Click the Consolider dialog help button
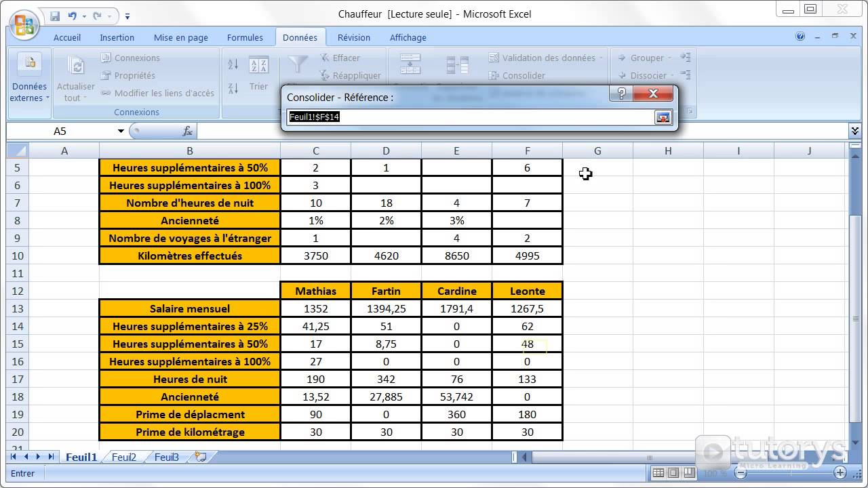Screen dimensions: 868x488 621,94
